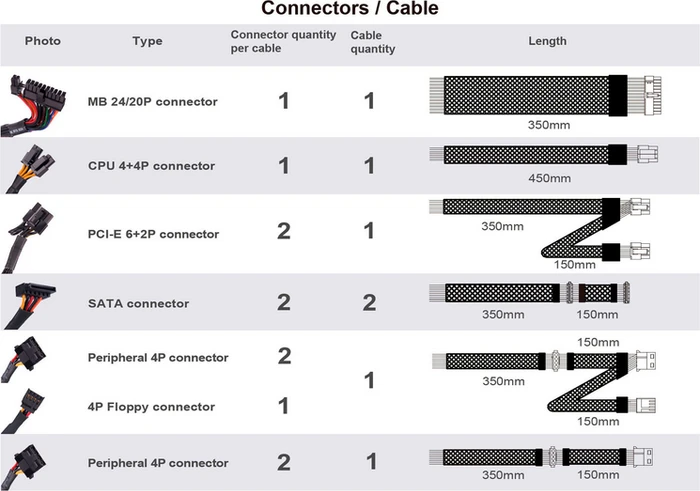Click the SATA connector label

[x=138, y=304]
